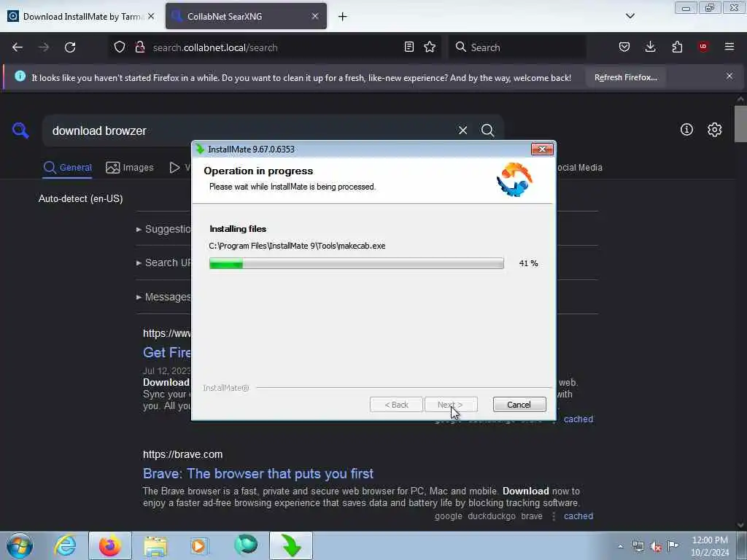
Task: Open the list all tabs dropdown
Action: point(630,16)
